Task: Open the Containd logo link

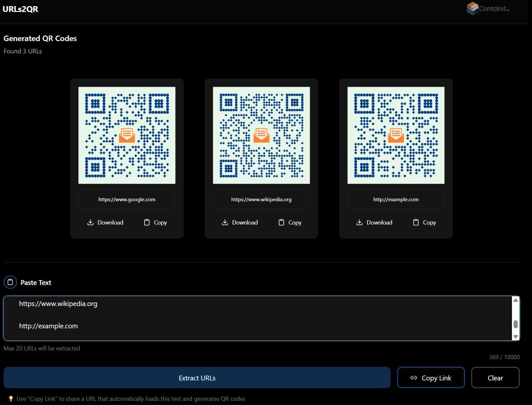Action: [488, 8]
